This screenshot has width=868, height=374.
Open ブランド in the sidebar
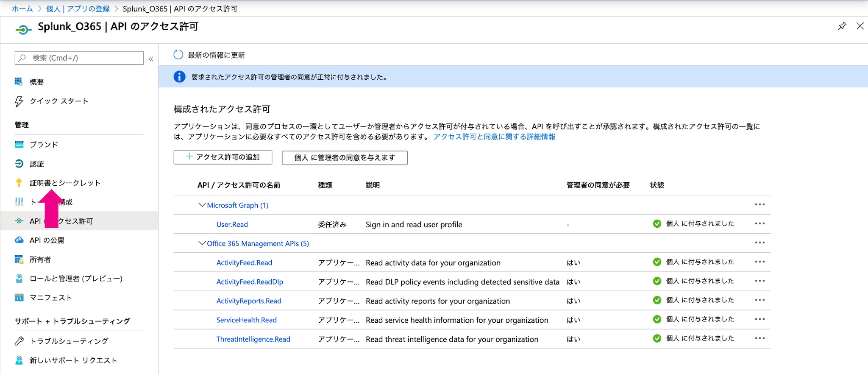[44, 144]
